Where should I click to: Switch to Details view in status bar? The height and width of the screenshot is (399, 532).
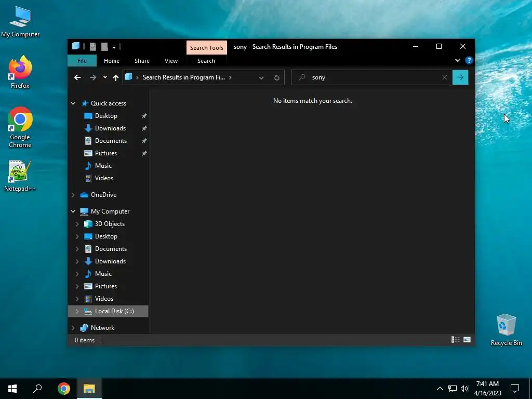pyautogui.click(x=455, y=340)
